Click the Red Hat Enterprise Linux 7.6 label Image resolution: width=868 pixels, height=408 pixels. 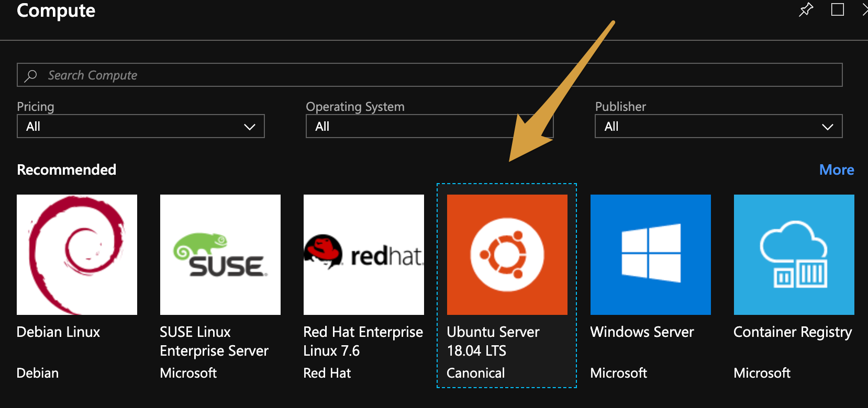click(363, 341)
